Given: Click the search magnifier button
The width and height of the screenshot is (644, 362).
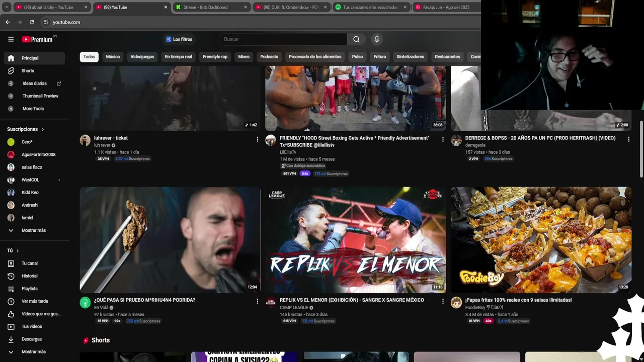Looking at the screenshot, I should (x=356, y=39).
